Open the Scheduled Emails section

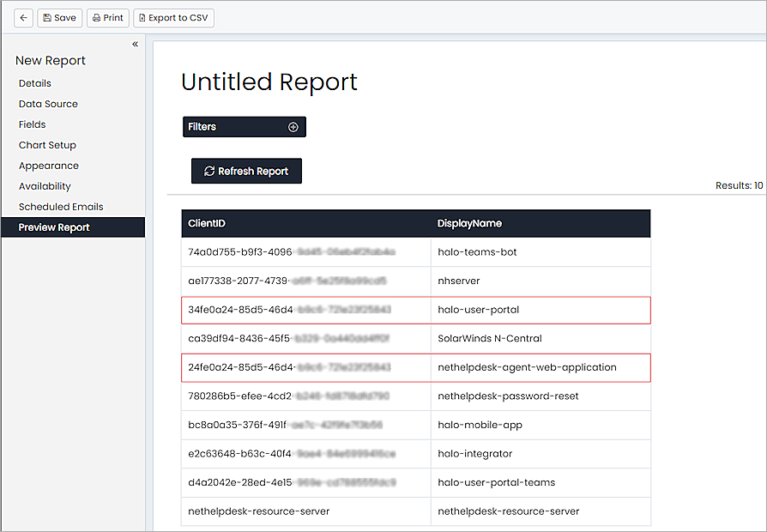click(x=60, y=207)
